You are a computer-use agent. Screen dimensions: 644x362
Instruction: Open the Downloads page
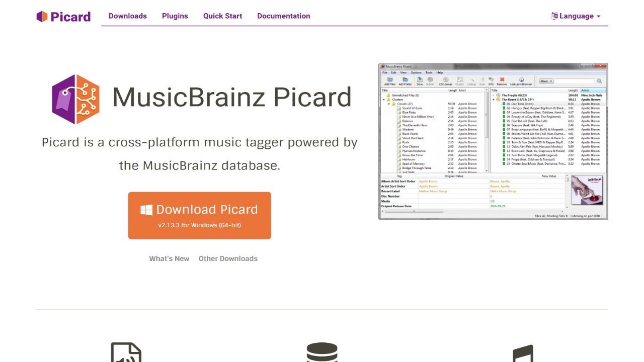[128, 16]
